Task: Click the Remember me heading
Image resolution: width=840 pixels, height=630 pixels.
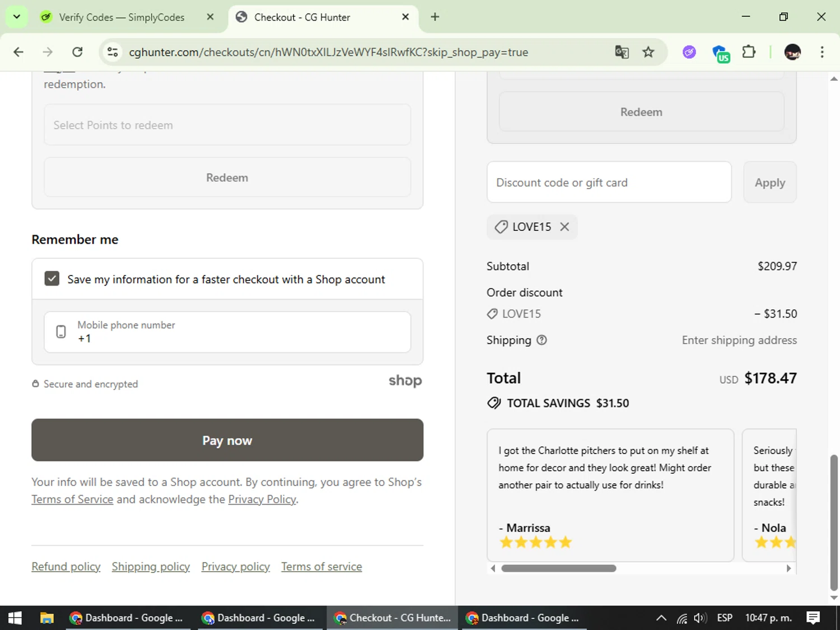Action: (x=75, y=240)
